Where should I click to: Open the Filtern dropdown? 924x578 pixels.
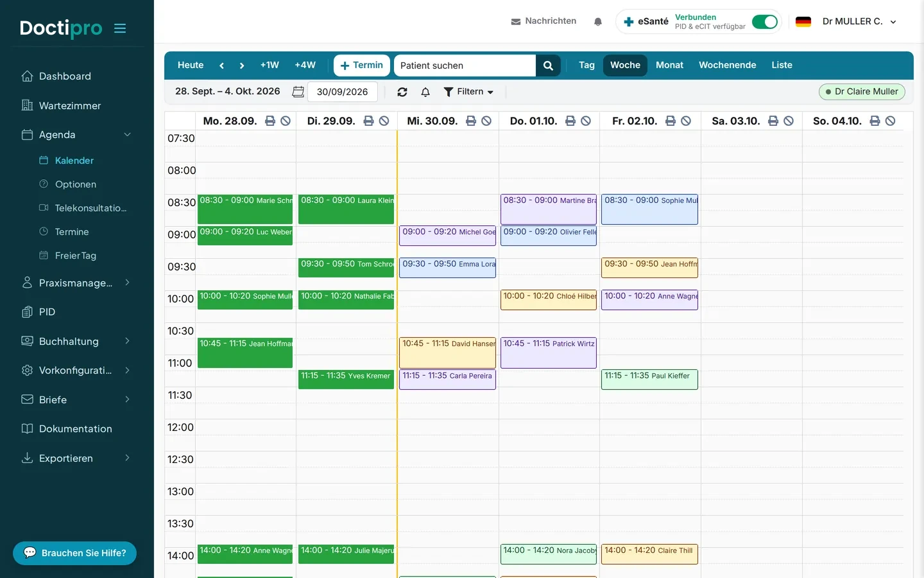point(468,92)
